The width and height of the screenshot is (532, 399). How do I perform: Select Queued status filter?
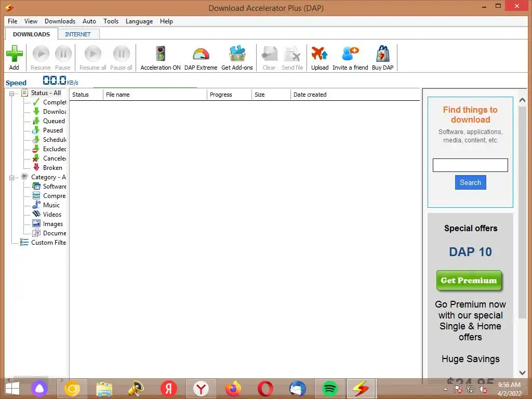click(x=49, y=121)
